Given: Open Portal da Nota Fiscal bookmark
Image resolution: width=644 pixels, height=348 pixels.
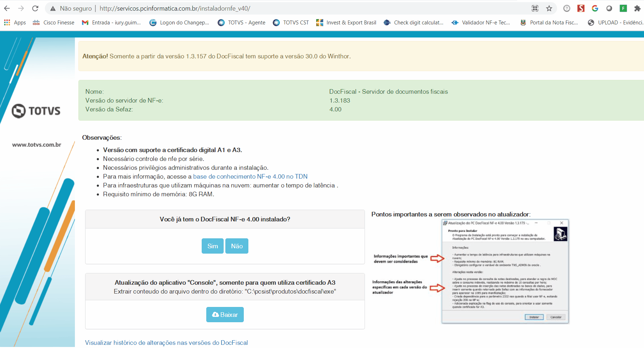Looking at the screenshot, I should point(549,23).
